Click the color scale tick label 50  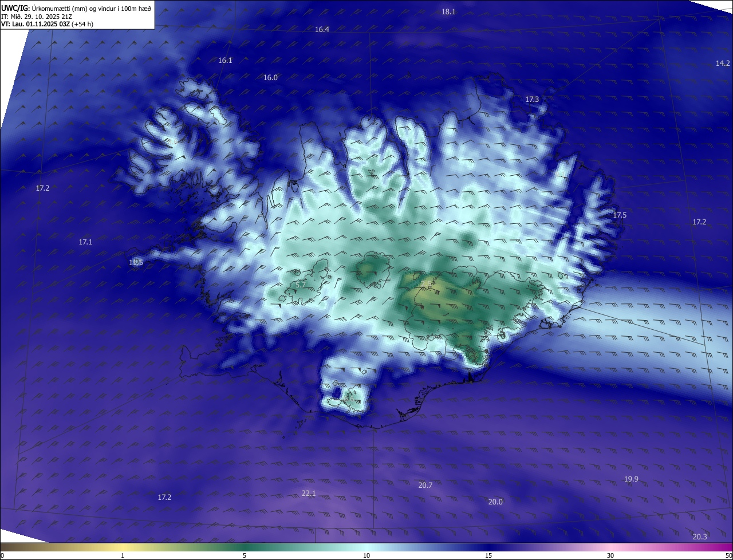[x=728, y=556]
